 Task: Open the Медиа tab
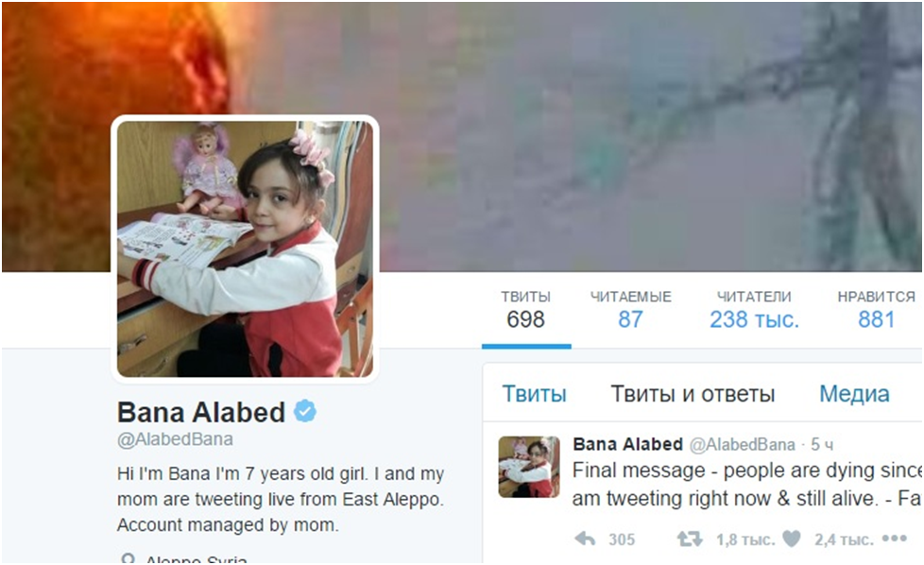(x=854, y=394)
